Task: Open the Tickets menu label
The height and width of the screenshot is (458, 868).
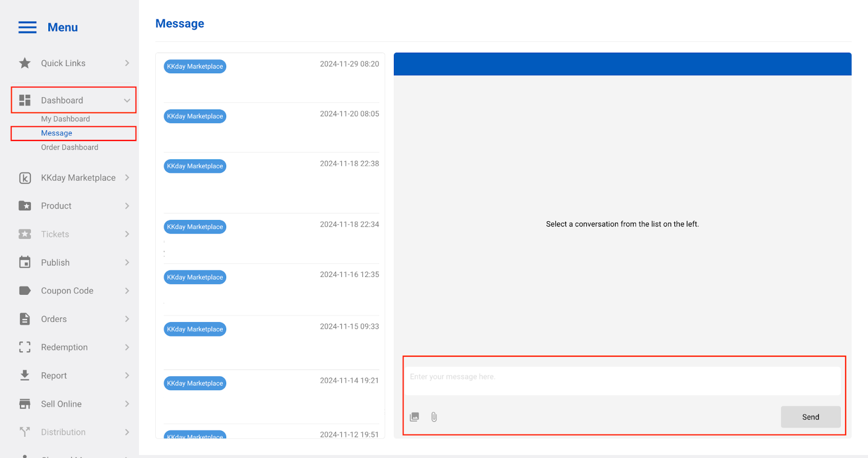Action: [x=55, y=234]
